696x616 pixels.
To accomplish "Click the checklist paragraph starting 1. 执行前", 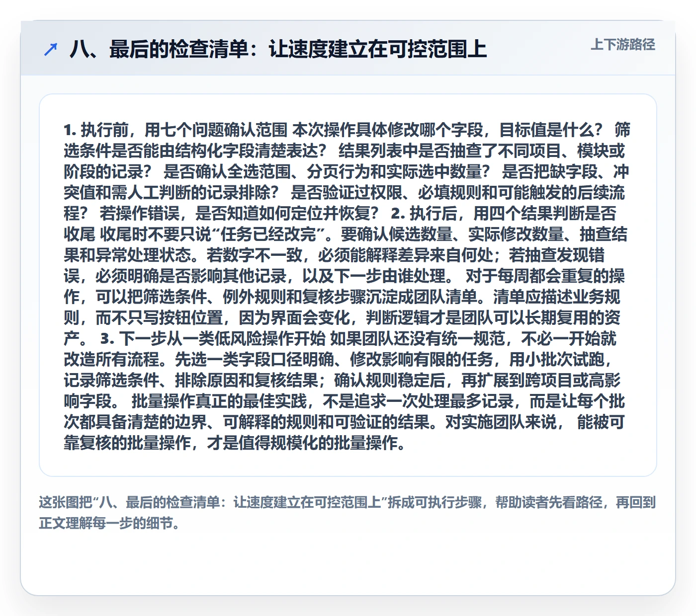I will pyautogui.click(x=347, y=286).
